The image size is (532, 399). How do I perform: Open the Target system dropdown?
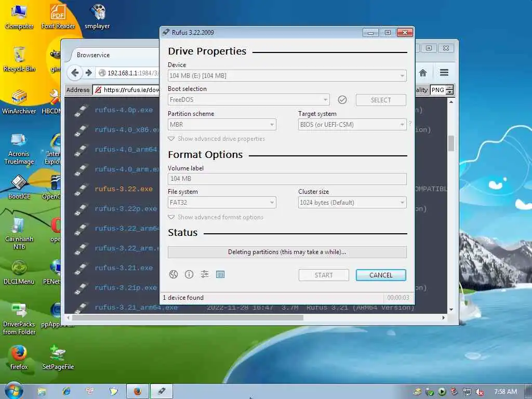352,125
